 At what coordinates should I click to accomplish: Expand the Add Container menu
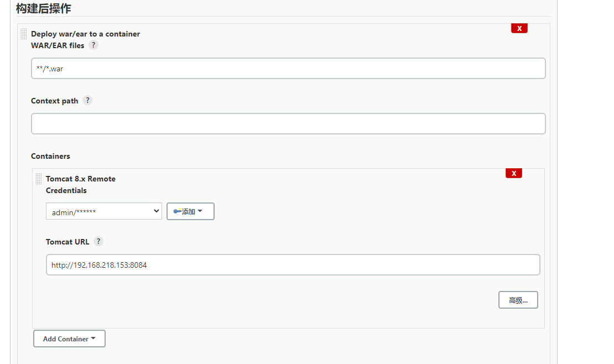click(x=69, y=339)
